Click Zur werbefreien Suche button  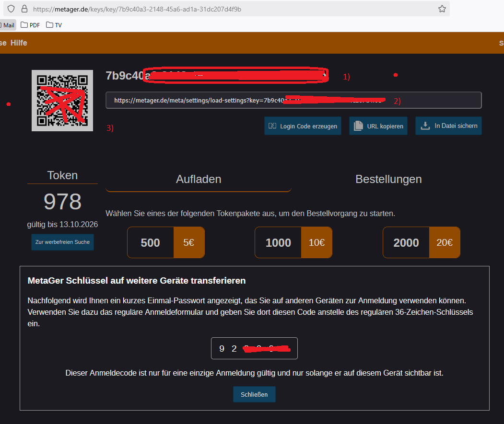pyautogui.click(x=62, y=242)
